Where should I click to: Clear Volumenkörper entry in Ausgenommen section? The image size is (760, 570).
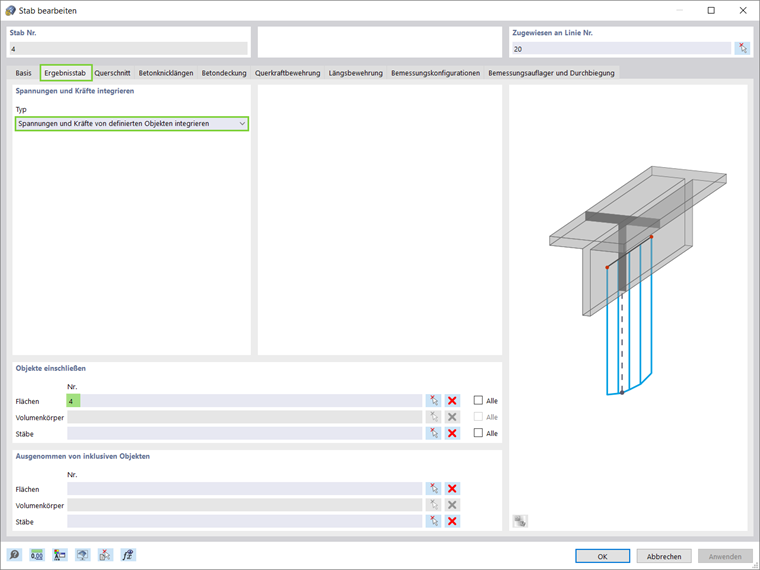tap(452, 505)
